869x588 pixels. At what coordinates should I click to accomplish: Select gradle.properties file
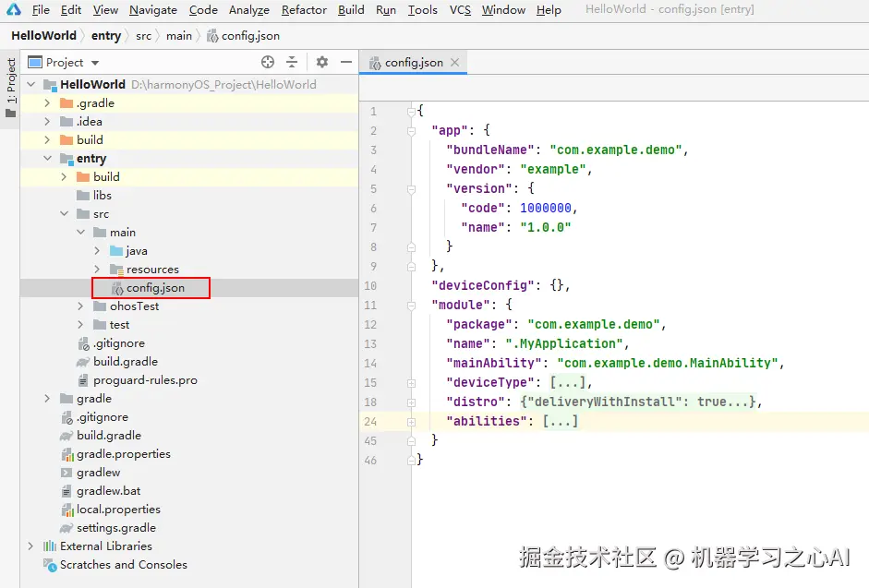(124, 454)
